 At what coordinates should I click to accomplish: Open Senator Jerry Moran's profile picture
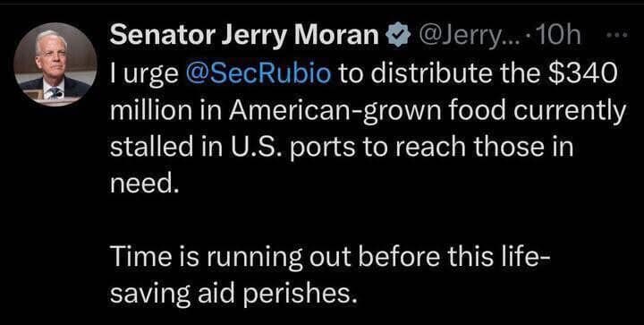point(55,64)
